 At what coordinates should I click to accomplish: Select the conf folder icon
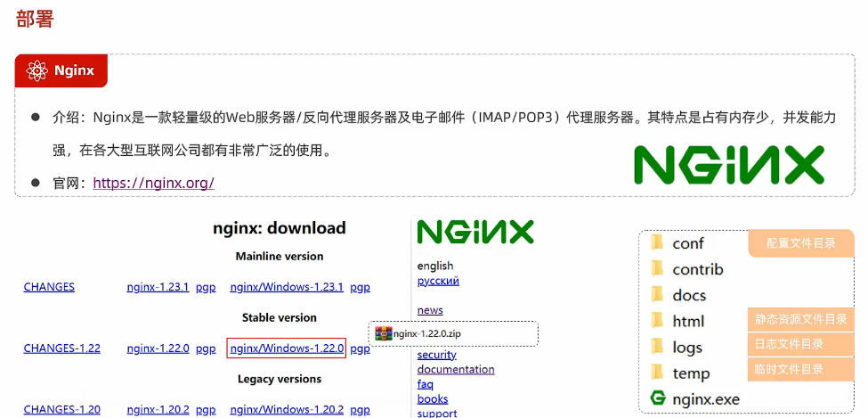click(x=657, y=242)
